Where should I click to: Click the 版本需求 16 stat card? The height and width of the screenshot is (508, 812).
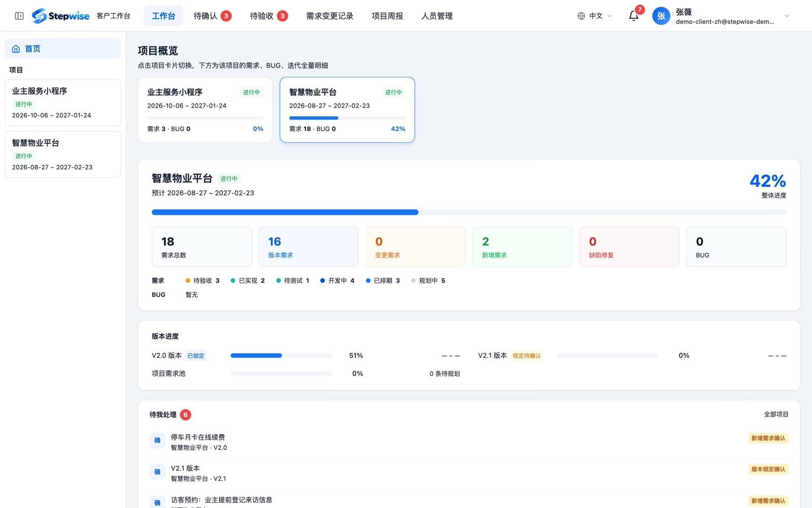[x=309, y=247]
